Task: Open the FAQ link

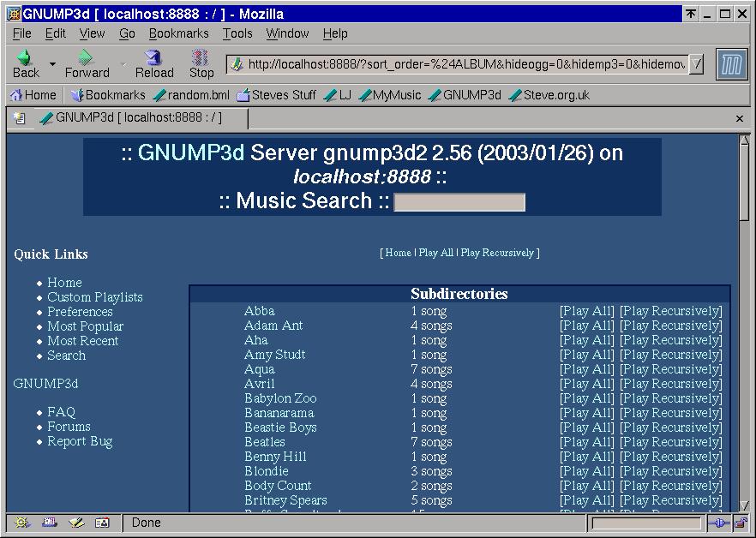Action: pos(61,412)
